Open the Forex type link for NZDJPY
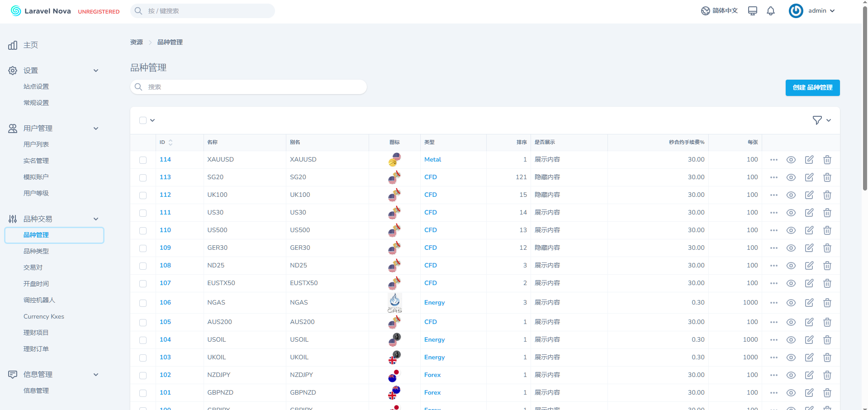 pos(432,375)
